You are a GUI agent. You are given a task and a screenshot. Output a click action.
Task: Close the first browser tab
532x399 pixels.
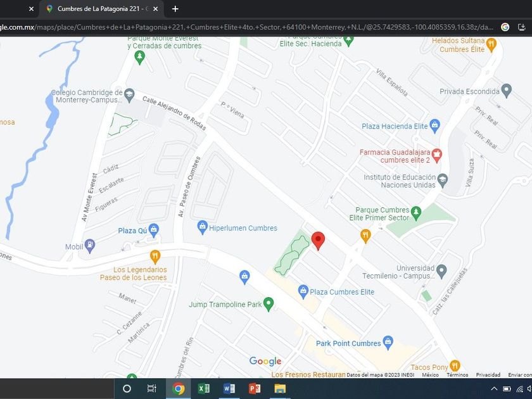click(x=31, y=9)
